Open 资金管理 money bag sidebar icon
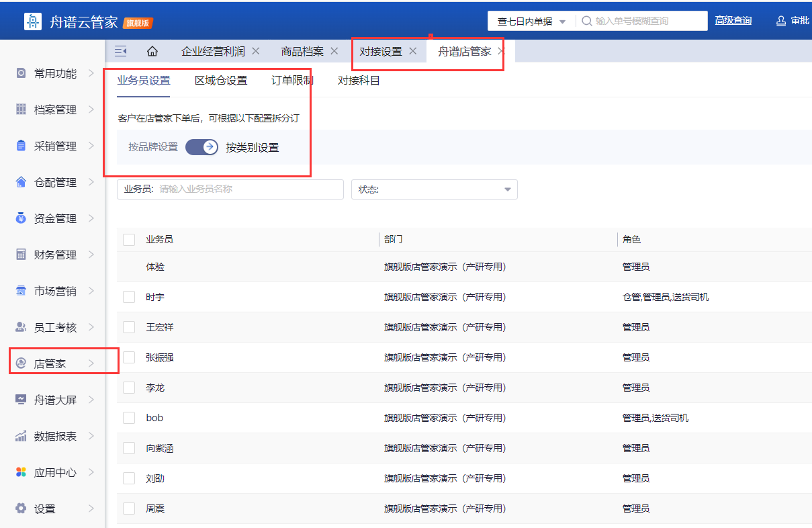Viewport: 812px width, 528px height. coord(21,218)
